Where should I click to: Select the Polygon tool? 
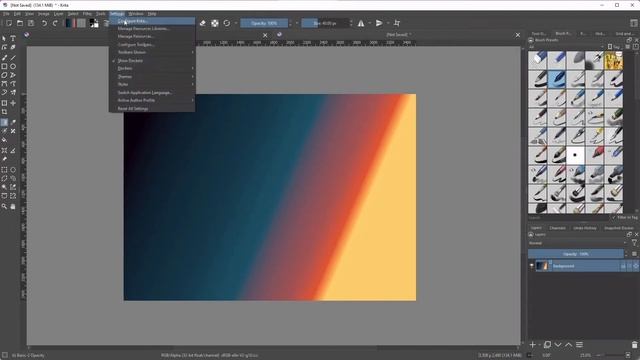[x=4, y=75]
